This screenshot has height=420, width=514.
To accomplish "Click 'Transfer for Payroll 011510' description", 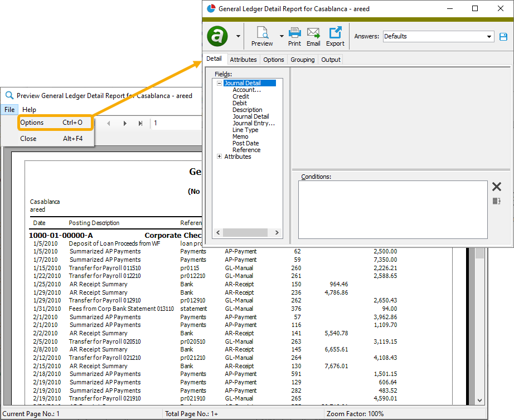I will tap(105, 268).
